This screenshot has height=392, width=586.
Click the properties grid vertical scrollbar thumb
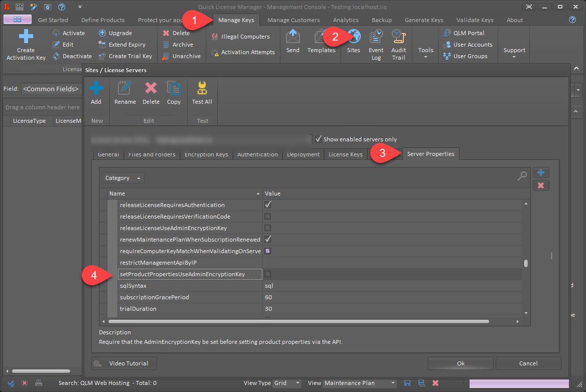pos(526,263)
